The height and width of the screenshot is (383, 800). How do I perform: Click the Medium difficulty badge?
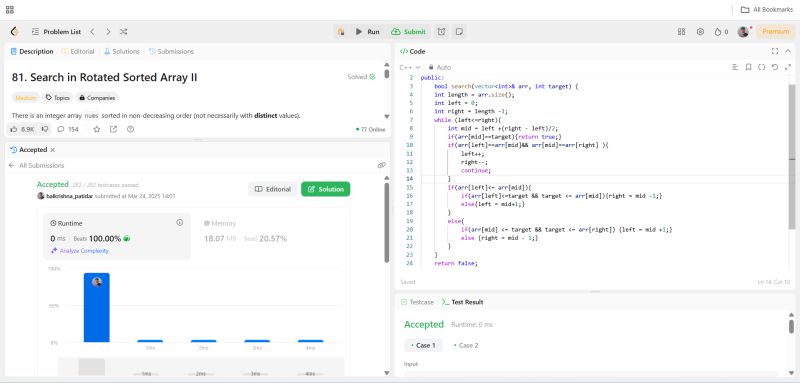pos(26,97)
